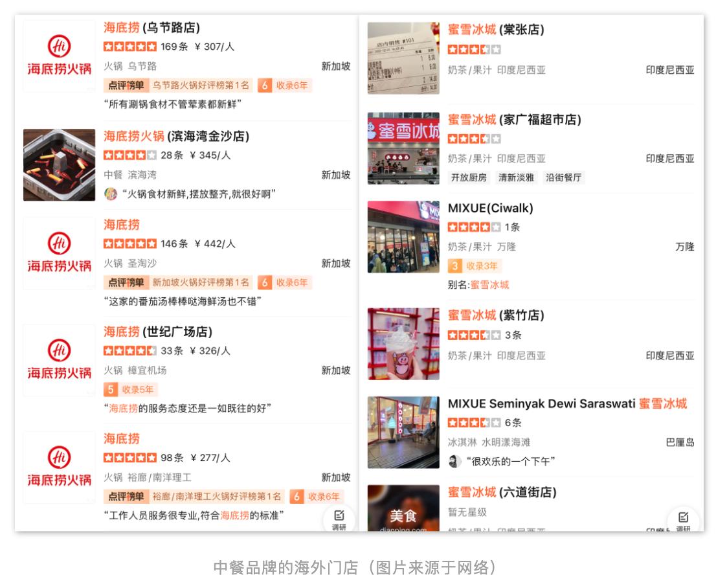Open the 蜜雪冰城 (六道街店) listing

click(x=502, y=493)
